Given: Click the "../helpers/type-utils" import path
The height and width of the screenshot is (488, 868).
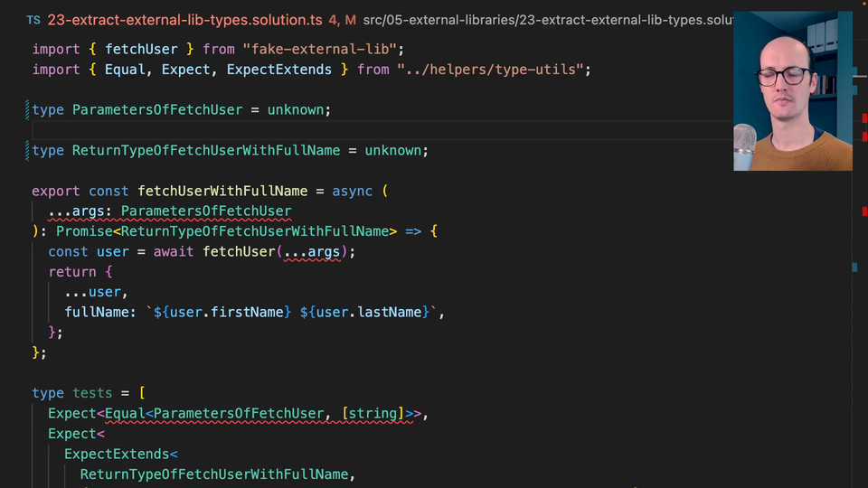Looking at the screenshot, I should click(x=493, y=70).
